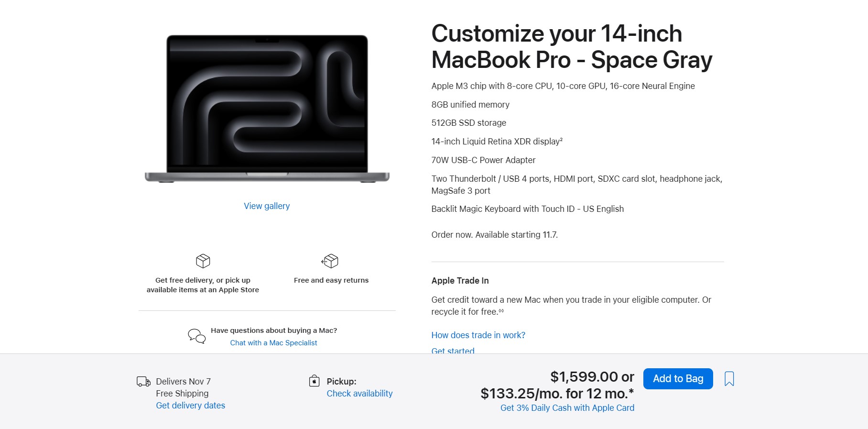Click the Free and easy returns text
The height and width of the screenshot is (429, 868).
[x=331, y=280]
